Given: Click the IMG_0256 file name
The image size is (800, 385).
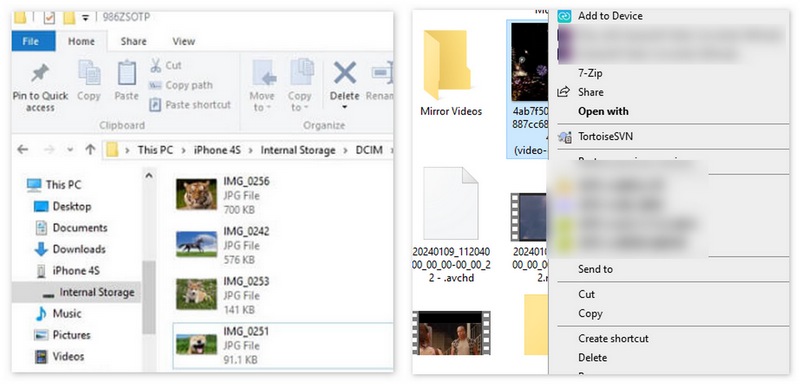Looking at the screenshot, I should click(246, 182).
